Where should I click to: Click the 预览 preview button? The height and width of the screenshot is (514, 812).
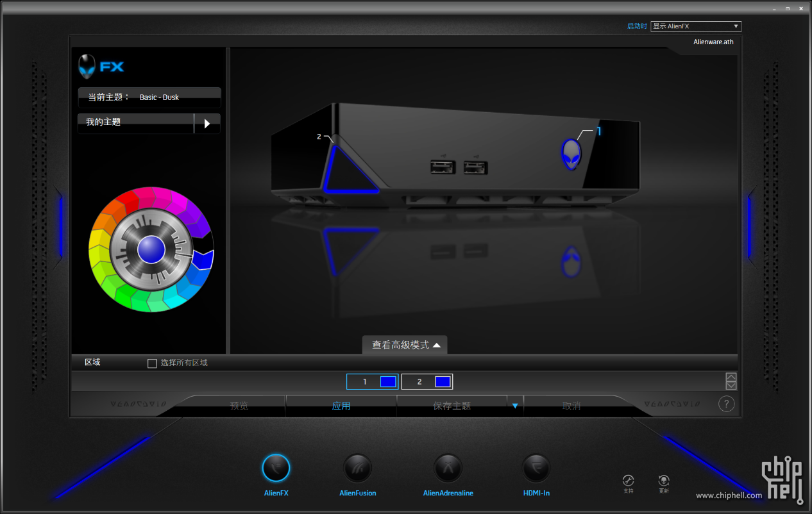coord(239,406)
